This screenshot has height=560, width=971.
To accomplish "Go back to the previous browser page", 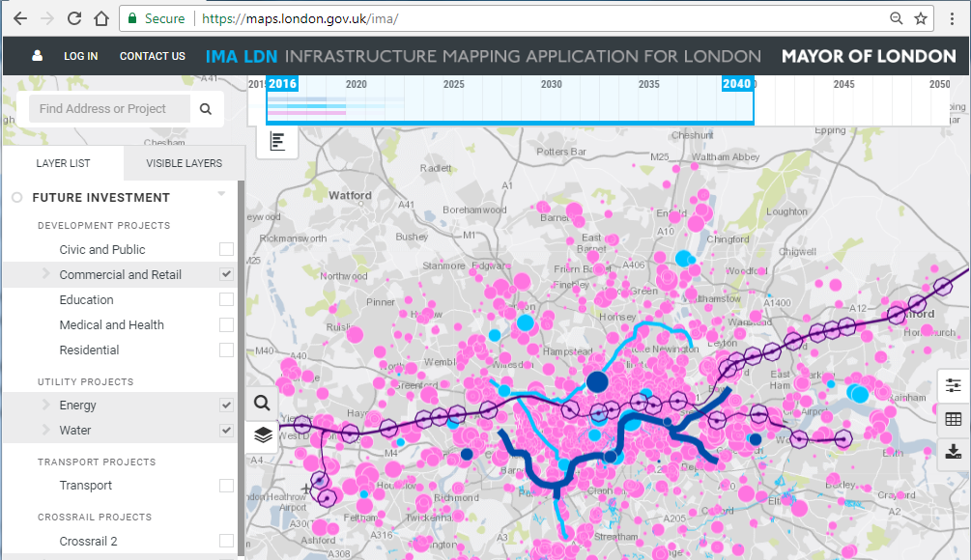I will click(20, 18).
